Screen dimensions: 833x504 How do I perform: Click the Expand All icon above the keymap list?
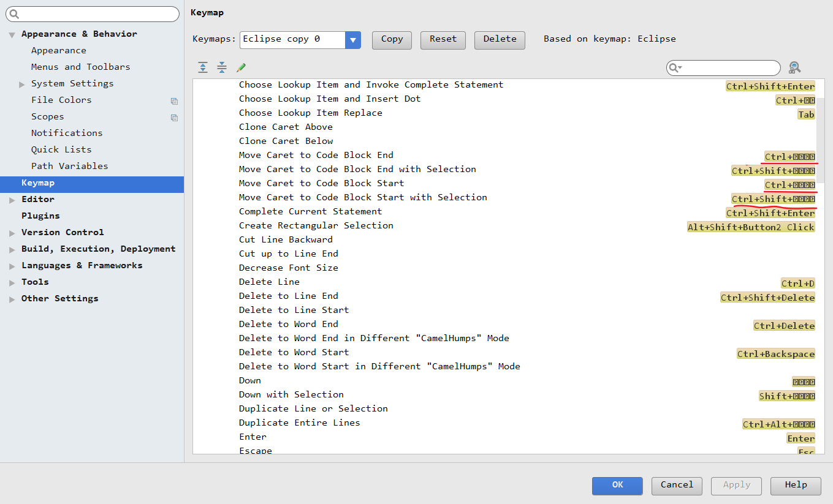pos(203,67)
